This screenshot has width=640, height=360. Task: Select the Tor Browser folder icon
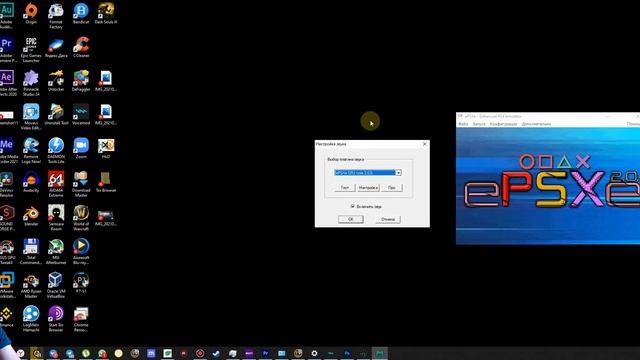[x=106, y=182]
